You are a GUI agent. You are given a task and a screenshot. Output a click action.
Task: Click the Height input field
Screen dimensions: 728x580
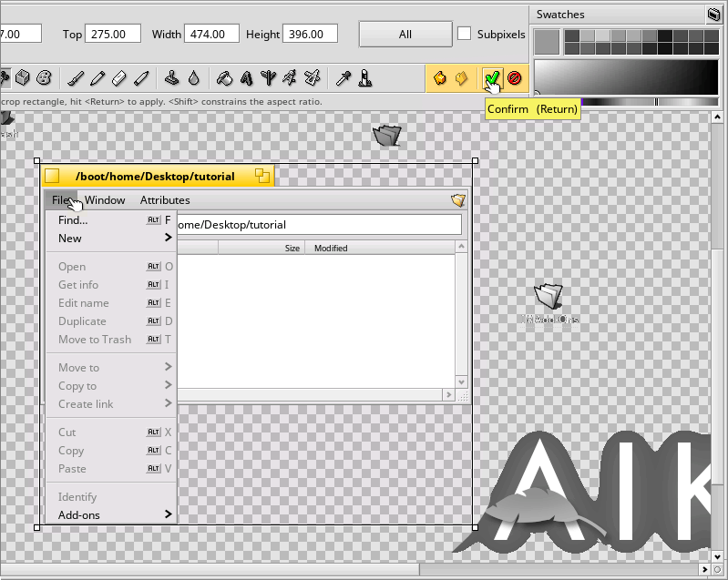tap(310, 35)
